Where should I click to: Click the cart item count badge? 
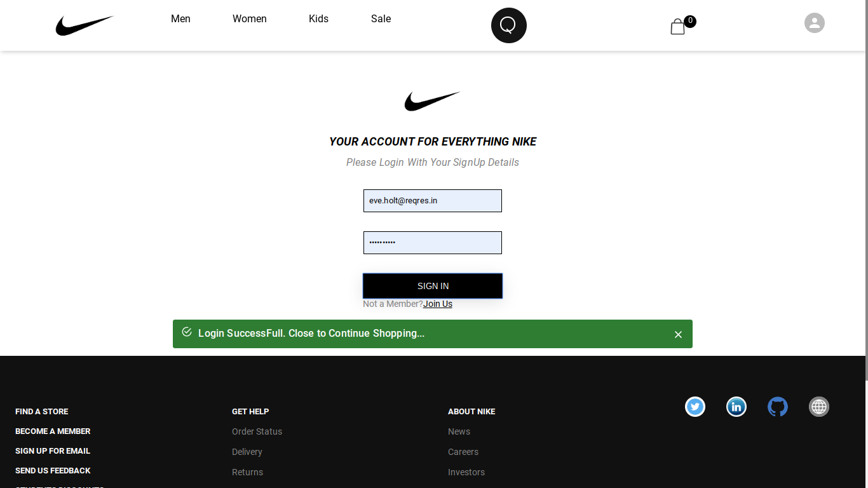(690, 21)
